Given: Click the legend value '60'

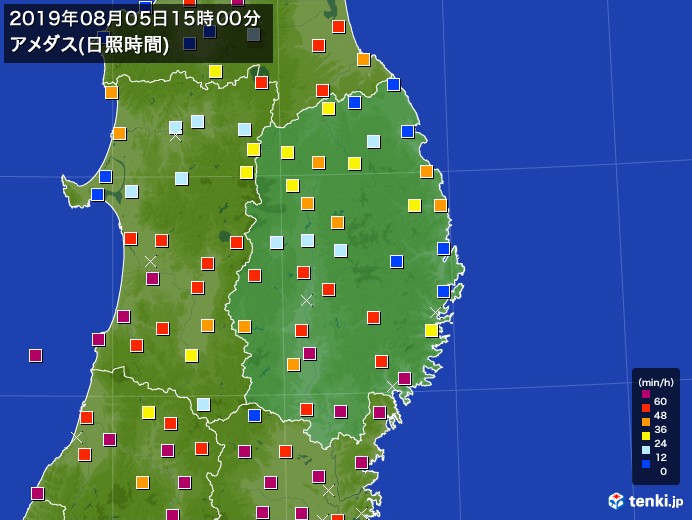Looking at the screenshot, I should pos(660,401).
